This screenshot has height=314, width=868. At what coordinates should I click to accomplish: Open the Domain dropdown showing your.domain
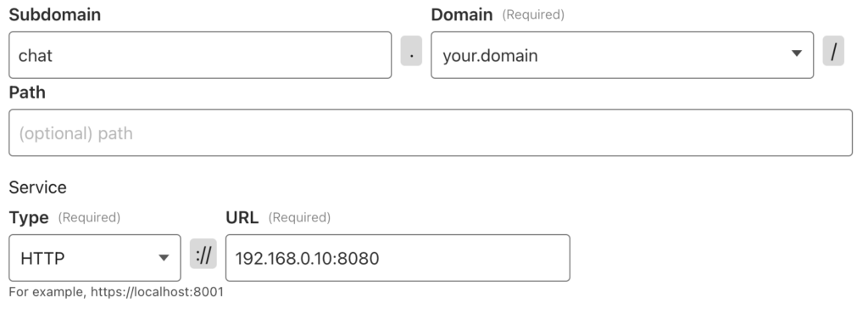coord(622,55)
